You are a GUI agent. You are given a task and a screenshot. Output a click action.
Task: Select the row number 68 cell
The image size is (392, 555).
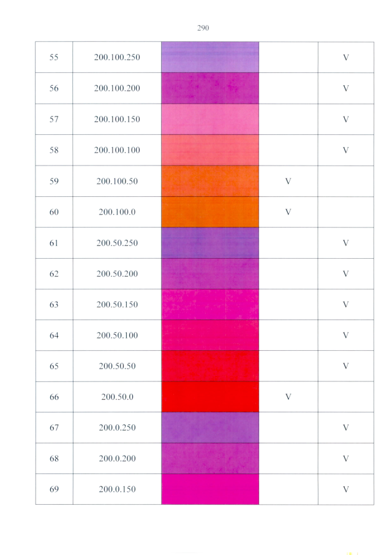pos(54,459)
